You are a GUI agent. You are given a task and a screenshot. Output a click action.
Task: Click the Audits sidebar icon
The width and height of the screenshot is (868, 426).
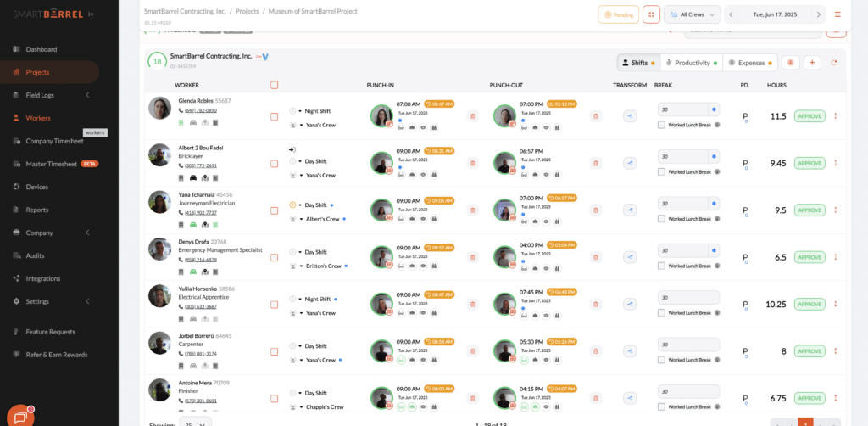(16, 255)
